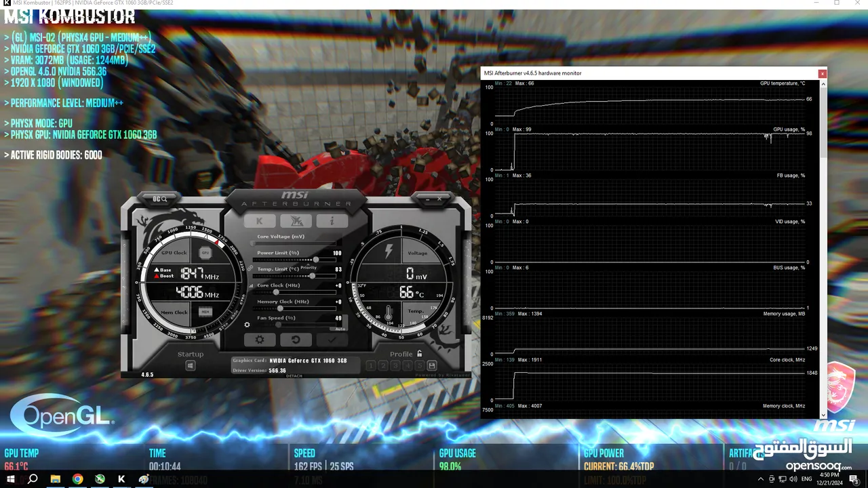Click the Core Voltage slider track
Image resolution: width=868 pixels, height=488 pixels.
click(x=294, y=243)
